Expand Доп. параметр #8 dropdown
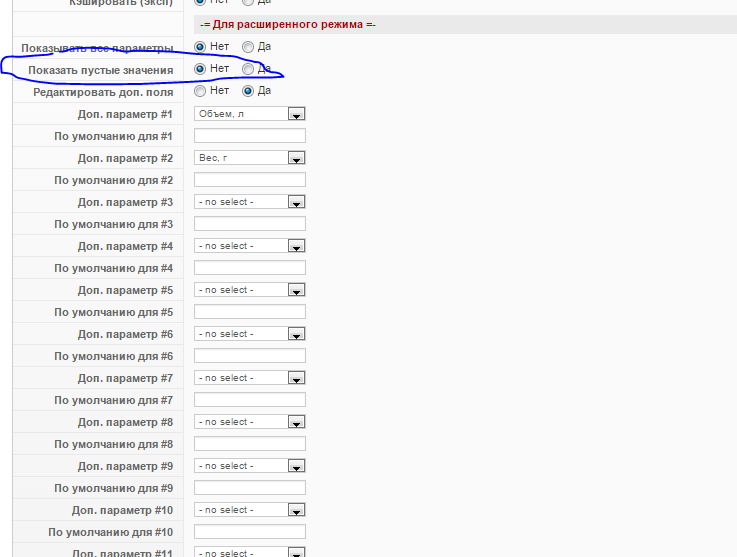This screenshot has width=737, height=557. (250, 422)
